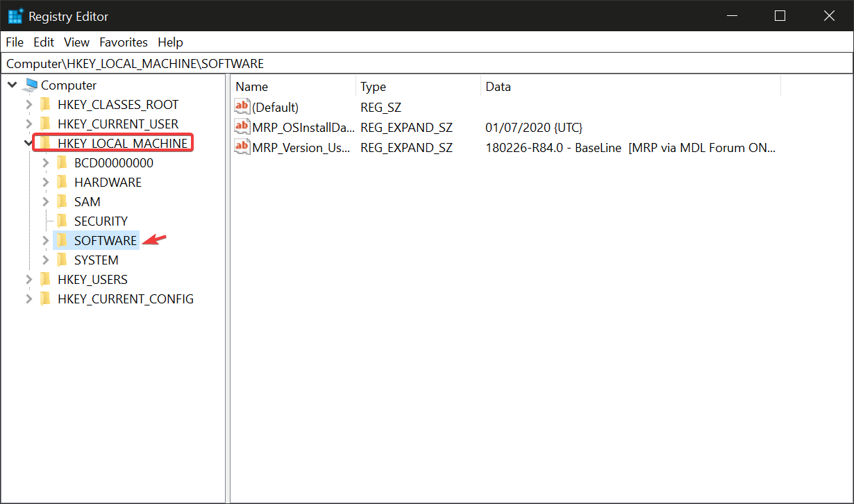Expand the SYSTEM key chevron
This screenshot has width=854, height=504.
[x=46, y=260]
